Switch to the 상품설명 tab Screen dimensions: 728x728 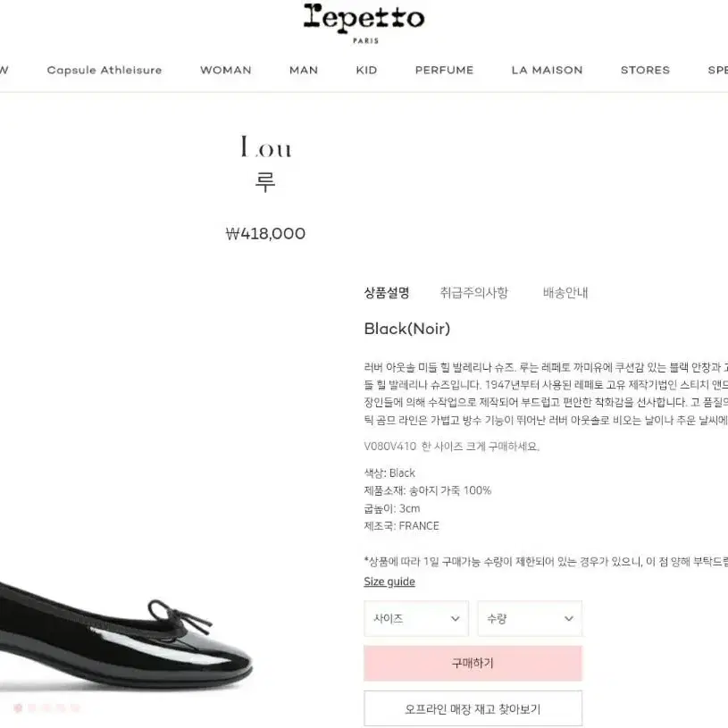click(x=386, y=292)
